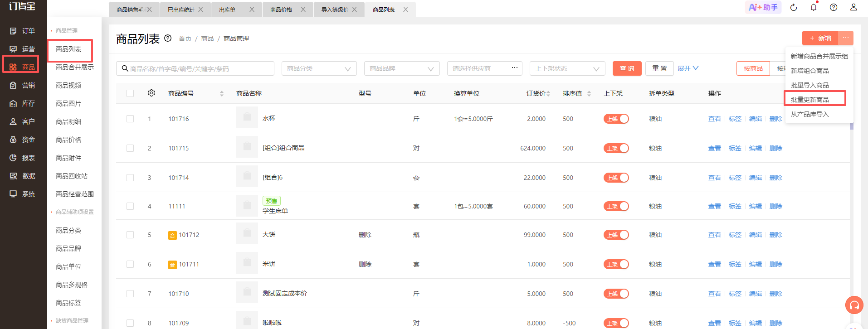
Task: Click the product name search field
Action: (x=195, y=68)
